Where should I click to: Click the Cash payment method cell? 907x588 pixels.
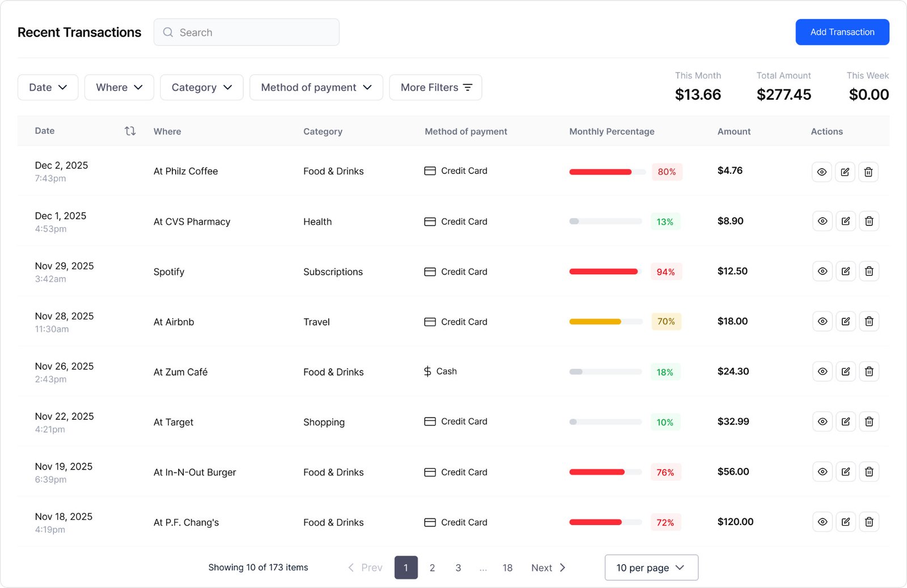pos(440,372)
